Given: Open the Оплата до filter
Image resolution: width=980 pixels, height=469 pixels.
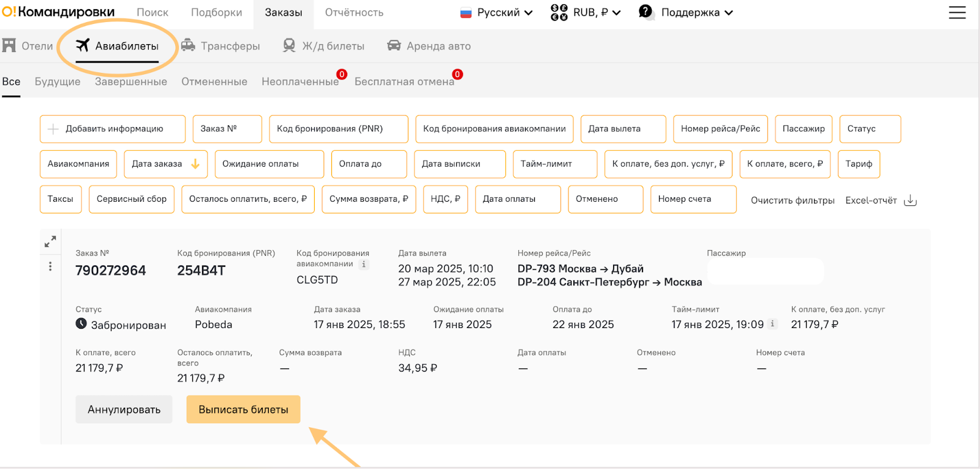Looking at the screenshot, I should pos(369,164).
